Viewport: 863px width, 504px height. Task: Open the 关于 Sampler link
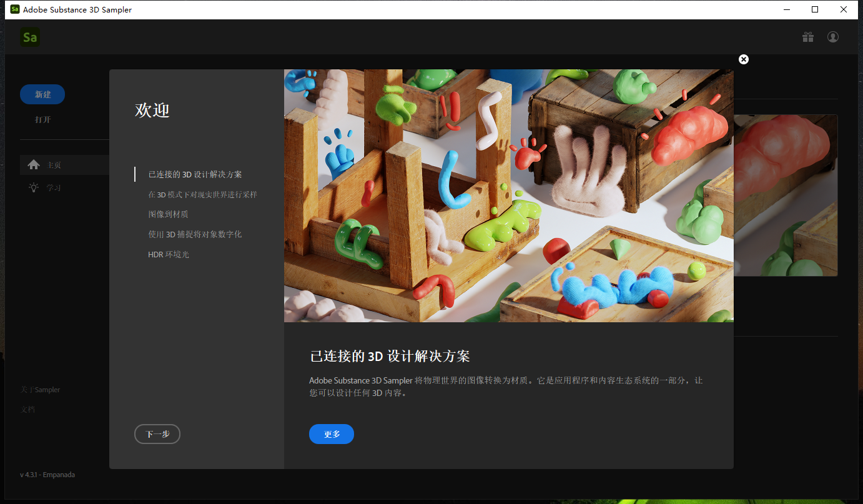[40, 390]
